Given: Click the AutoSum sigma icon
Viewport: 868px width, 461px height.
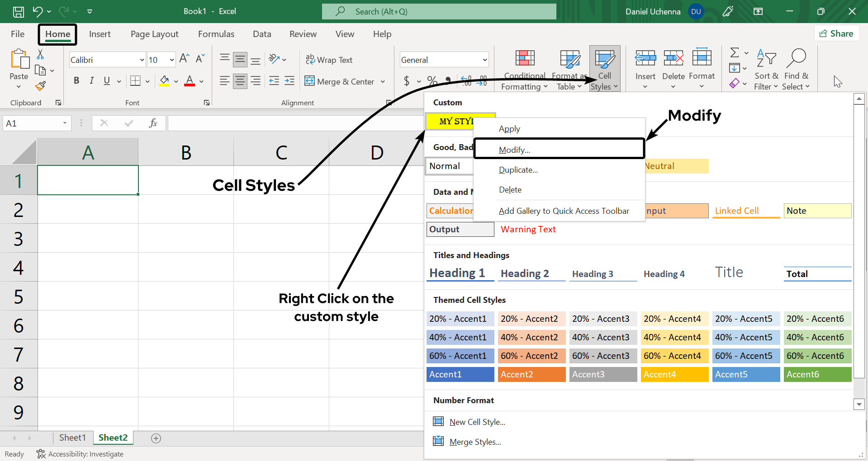Looking at the screenshot, I should (x=735, y=53).
